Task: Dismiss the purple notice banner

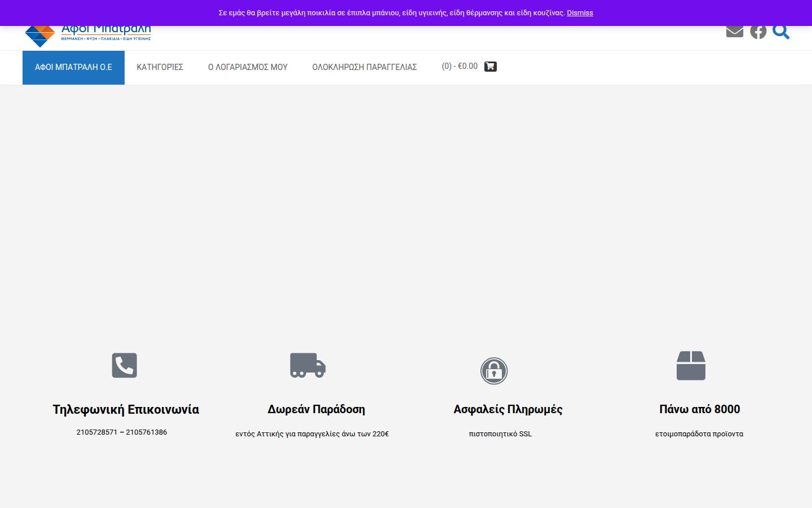Action: coord(580,13)
